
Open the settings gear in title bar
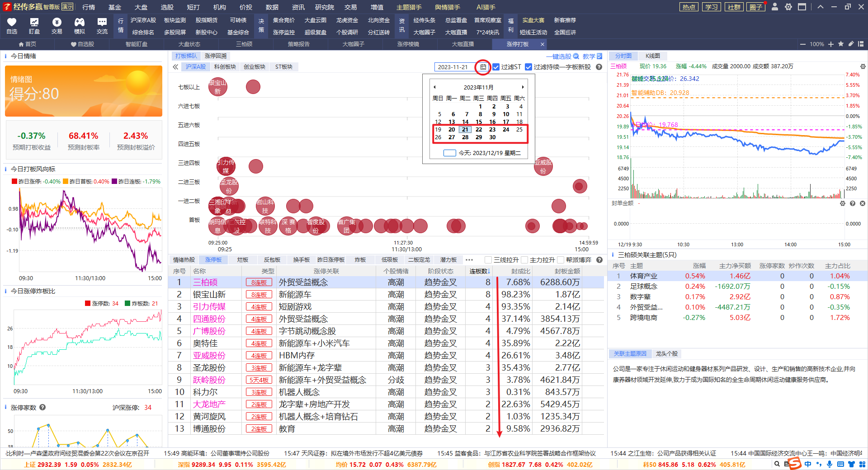pyautogui.click(x=788, y=7)
